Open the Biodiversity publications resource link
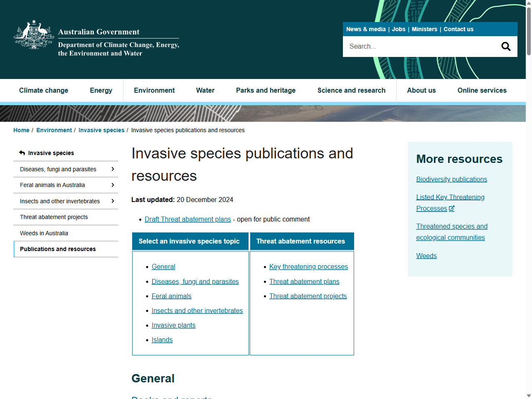The height and width of the screenshot is (399, 532). [451, 179]
